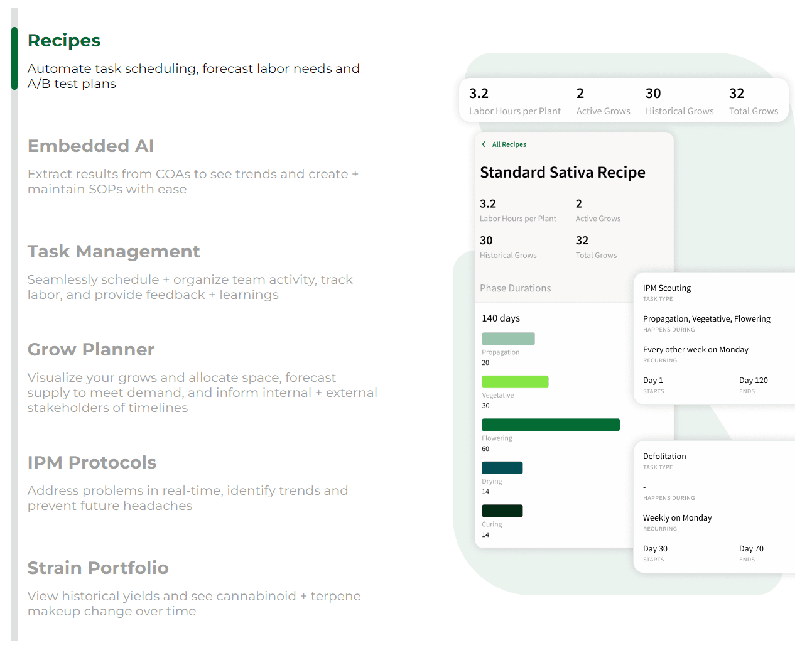Click the Phase Durations header

(515, 288)
